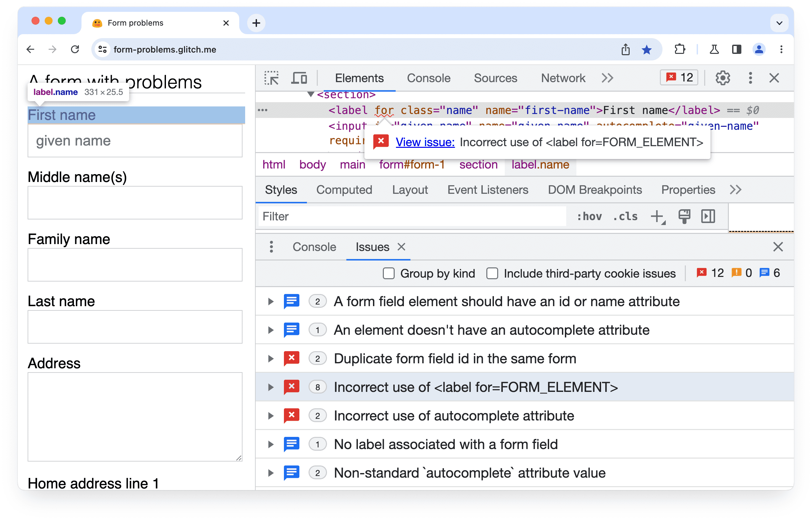Select the Network panel tab
The height and width of the screenshot is (520, 812).
coord(563,78)
